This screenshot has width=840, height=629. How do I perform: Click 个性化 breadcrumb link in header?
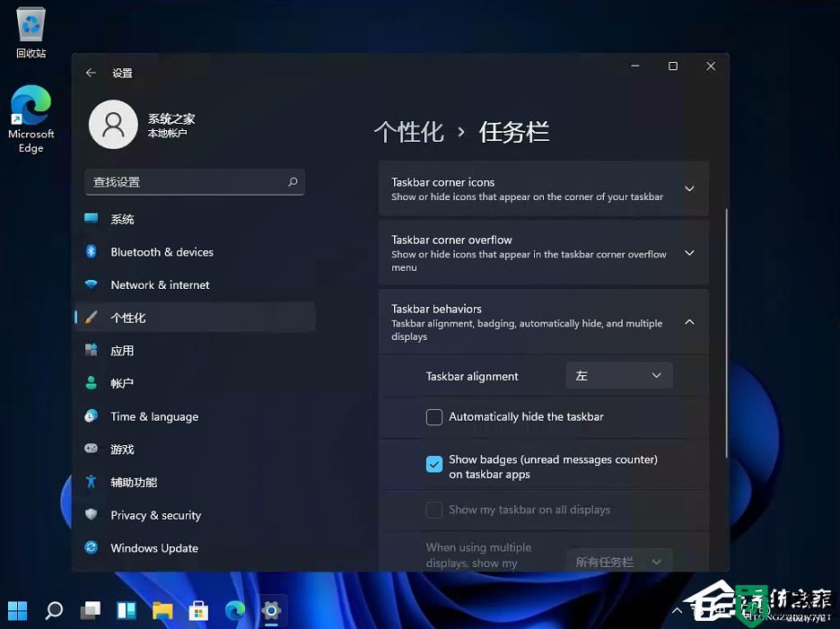pyautogui.click(x=408, y=132)
